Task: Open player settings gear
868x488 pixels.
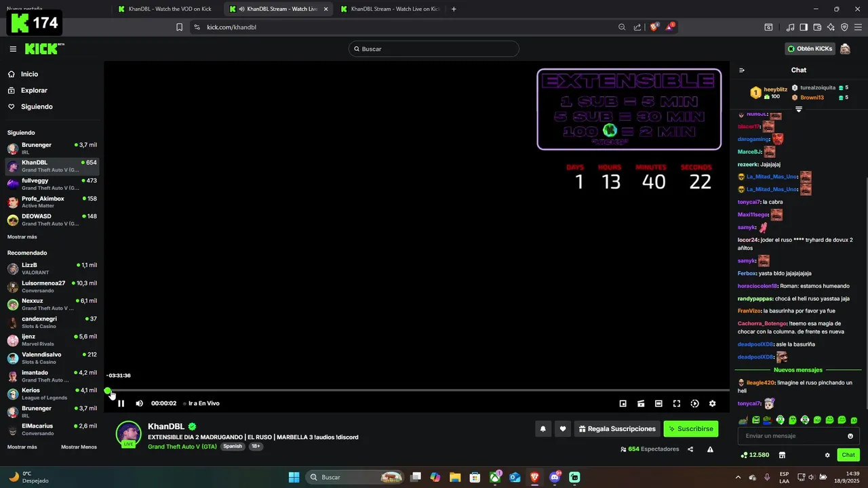Action: point(712,403)
